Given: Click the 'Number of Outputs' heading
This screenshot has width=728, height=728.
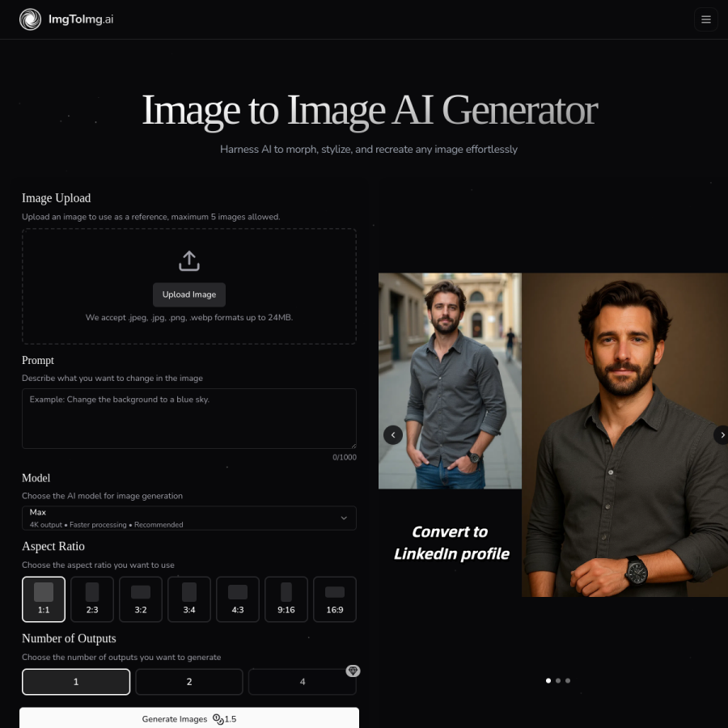Looking at the screenshot, I should [x=69, y=638].
